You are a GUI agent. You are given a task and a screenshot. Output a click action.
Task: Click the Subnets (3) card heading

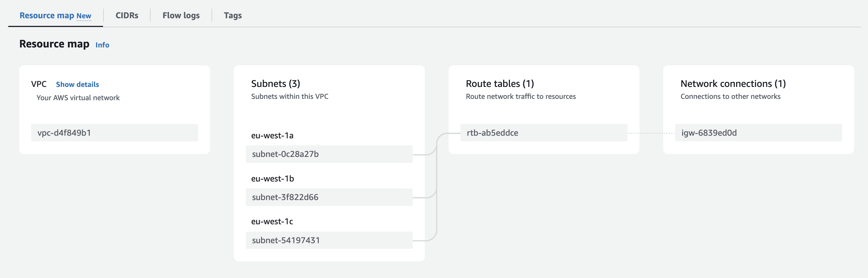point(275,84)
